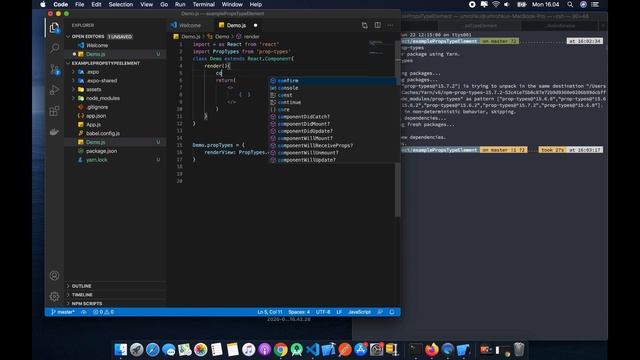Open the Go menu
The image size is (640, 360).
(164, 4)
